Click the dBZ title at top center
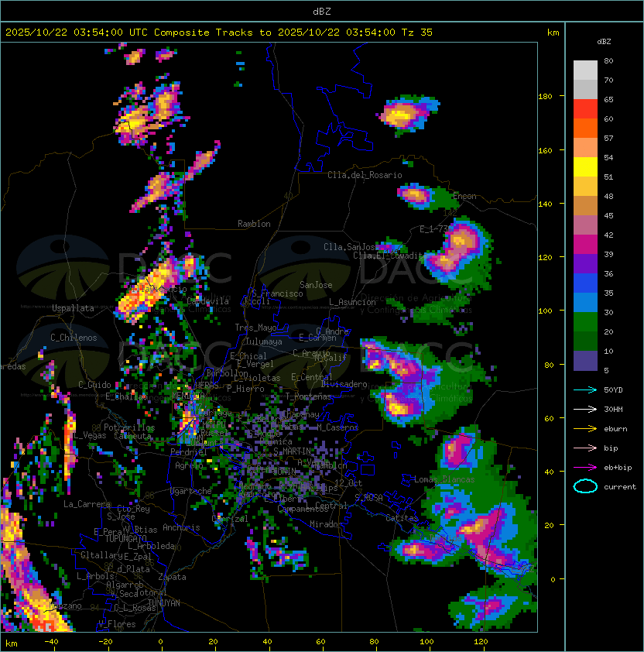 [x=322, y=11]
